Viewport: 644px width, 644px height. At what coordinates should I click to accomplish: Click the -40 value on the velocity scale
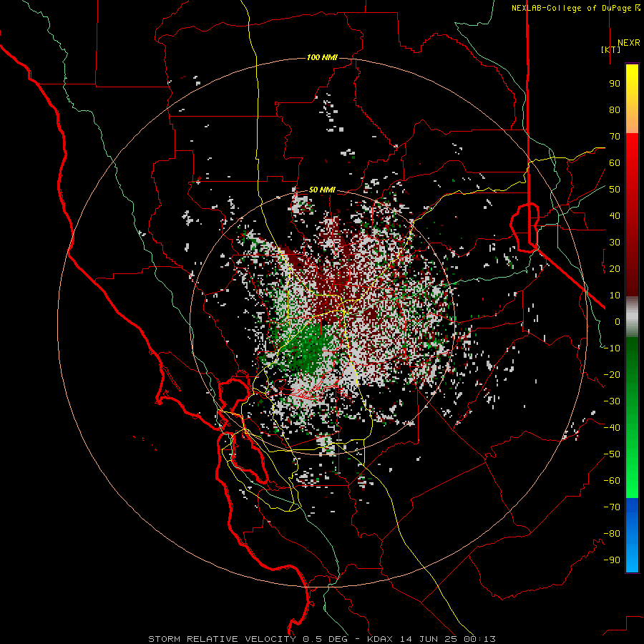(612, 428)
